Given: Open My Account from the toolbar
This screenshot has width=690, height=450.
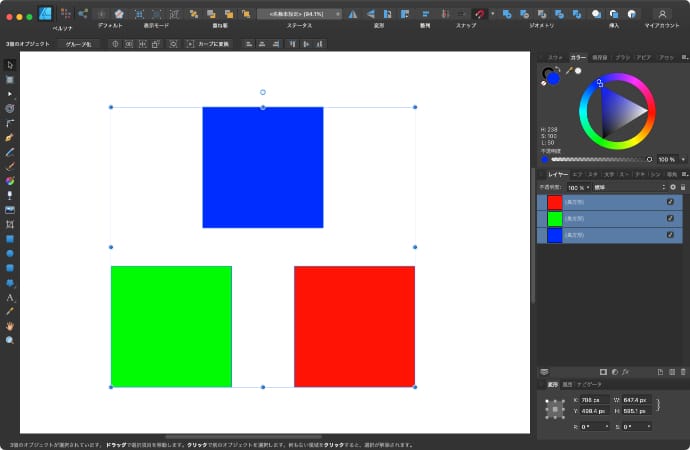Looking at the screenshot, I should pyautogui.click(x=661, y=14).
